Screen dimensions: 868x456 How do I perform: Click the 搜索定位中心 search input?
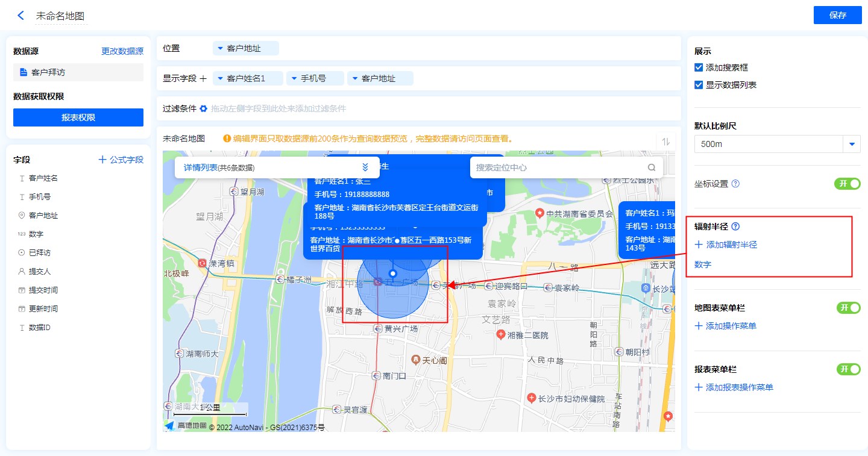coord(558,168)
